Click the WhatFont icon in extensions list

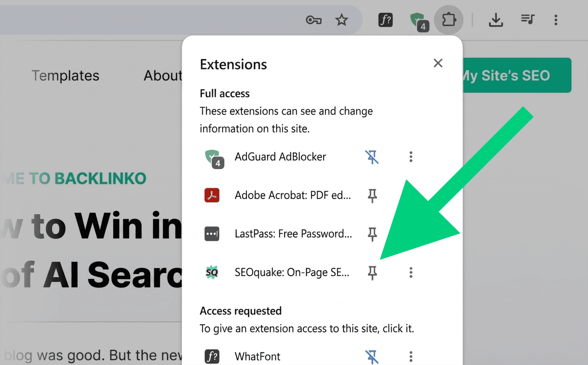pos(212,357)
